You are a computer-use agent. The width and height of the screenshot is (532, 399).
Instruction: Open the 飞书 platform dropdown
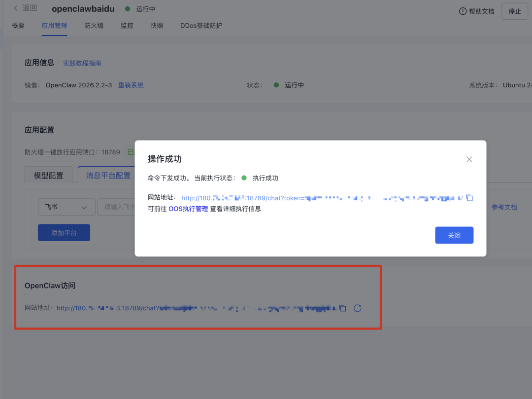66,207
